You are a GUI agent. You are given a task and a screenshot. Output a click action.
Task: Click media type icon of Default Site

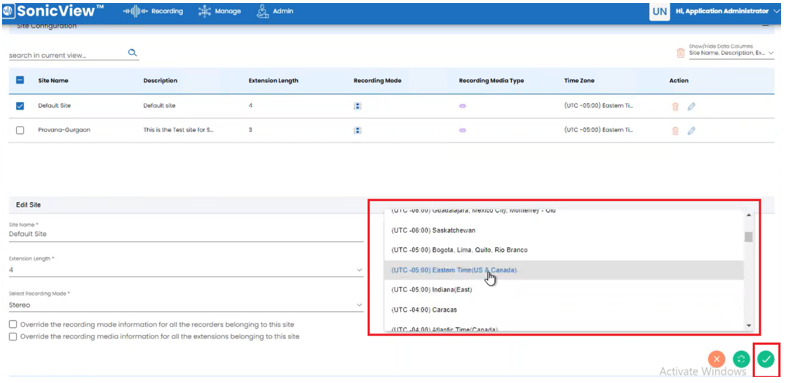coord(462,106)
